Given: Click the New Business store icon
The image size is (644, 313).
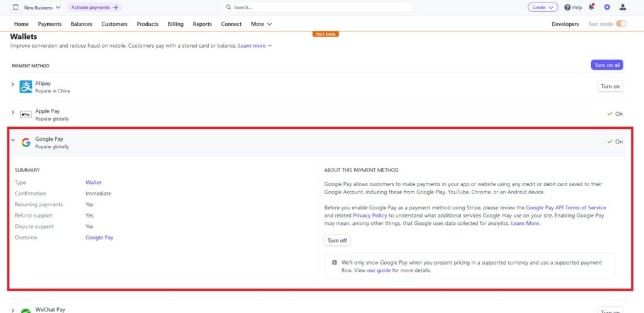Looking at the screenshot, I should click(x=15, y=8).
